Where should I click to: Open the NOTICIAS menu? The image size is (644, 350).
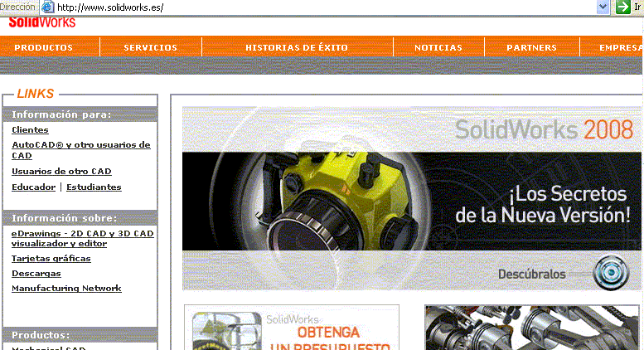(438, 47)
